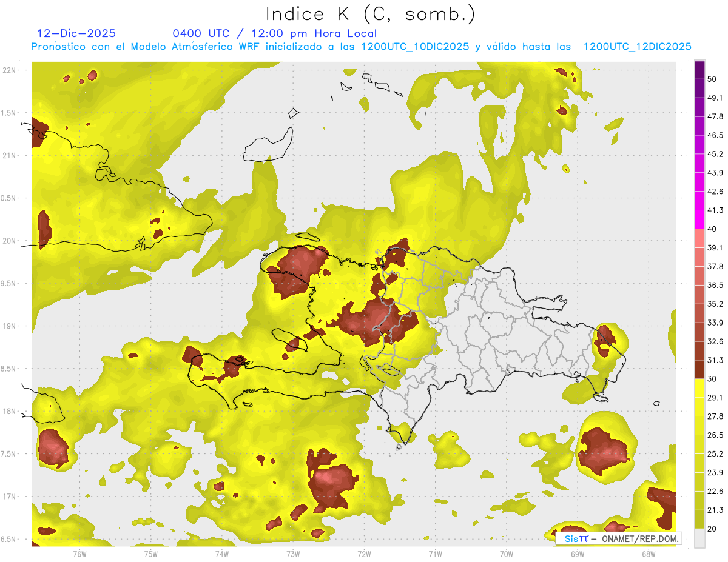
Task: Click the colorbar value "30"
Action: [x=712, y=379]
